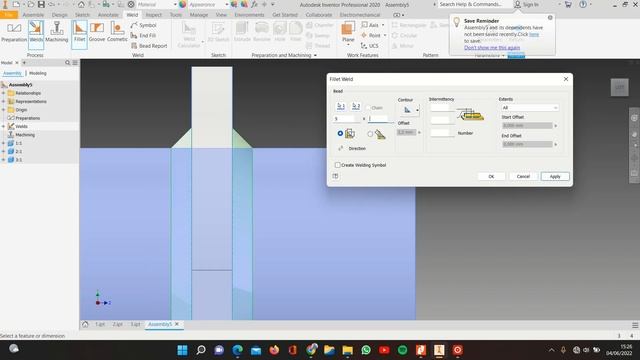
Task: Click the End Fill command
Action: pos(143,36)
